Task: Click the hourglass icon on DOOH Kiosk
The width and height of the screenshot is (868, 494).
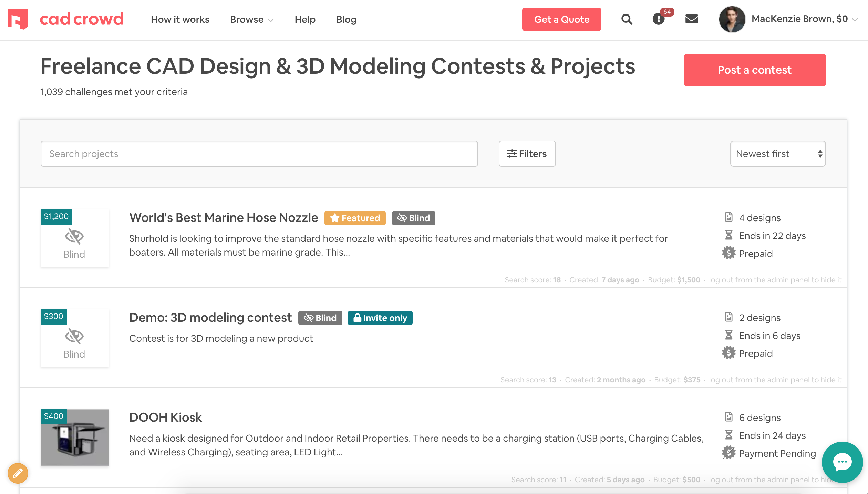Action: 728,435
